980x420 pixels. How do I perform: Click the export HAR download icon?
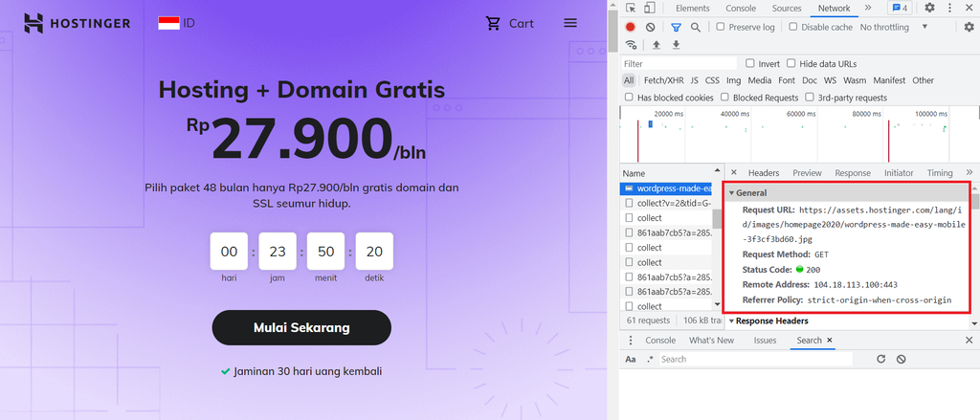[x=676, y=44]
